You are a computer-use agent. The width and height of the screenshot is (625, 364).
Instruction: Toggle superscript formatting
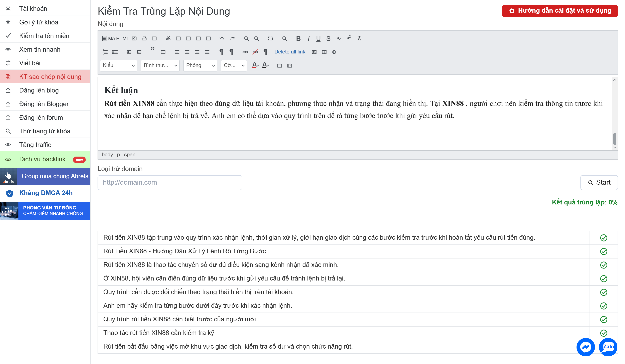coord(349,38)
